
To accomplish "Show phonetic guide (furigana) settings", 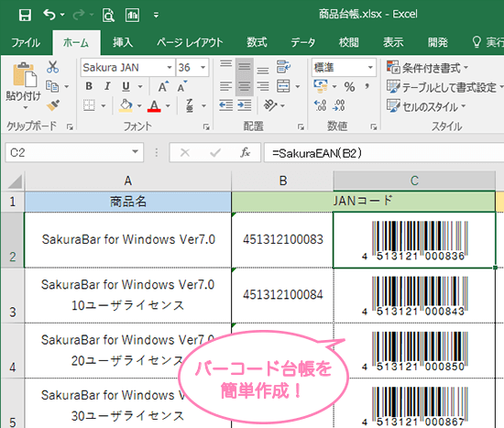I will (x=190, y=105).
